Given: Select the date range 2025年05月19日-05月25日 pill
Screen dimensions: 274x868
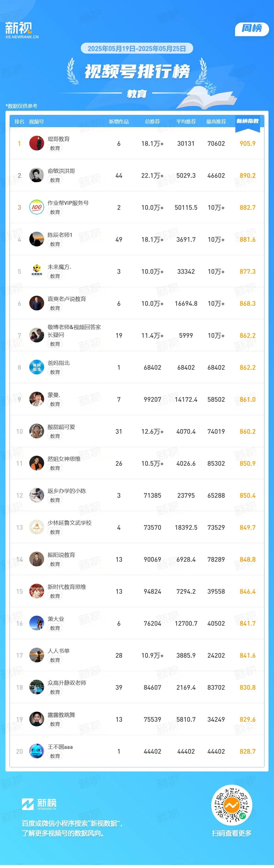Looking at the screenshot, I should tap(137, 48).
